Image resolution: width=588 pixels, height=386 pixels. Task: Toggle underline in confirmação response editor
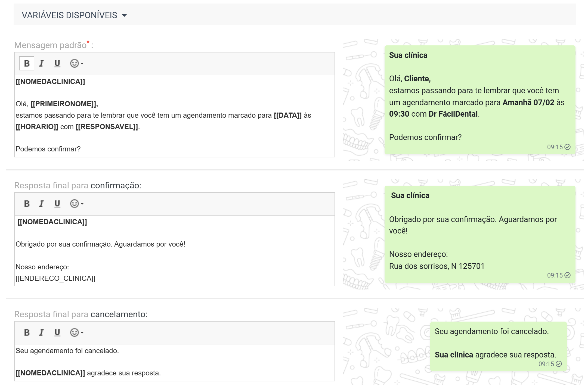(57, 204)
